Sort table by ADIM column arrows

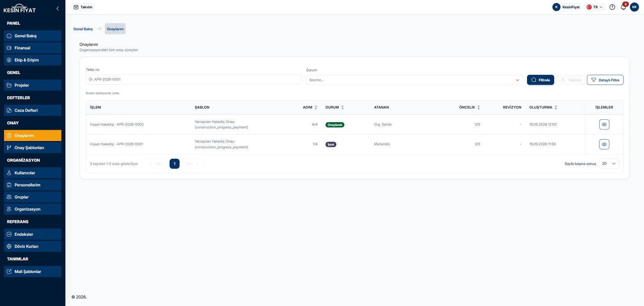point(315,107)
